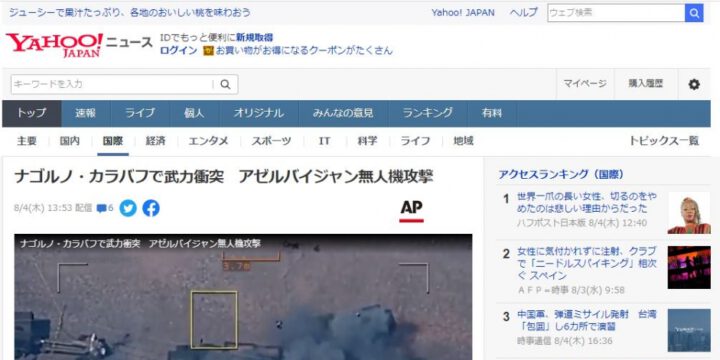Switch to the 経済 category
The width and height of the screenshot is (720, 360).
point(155,141)
